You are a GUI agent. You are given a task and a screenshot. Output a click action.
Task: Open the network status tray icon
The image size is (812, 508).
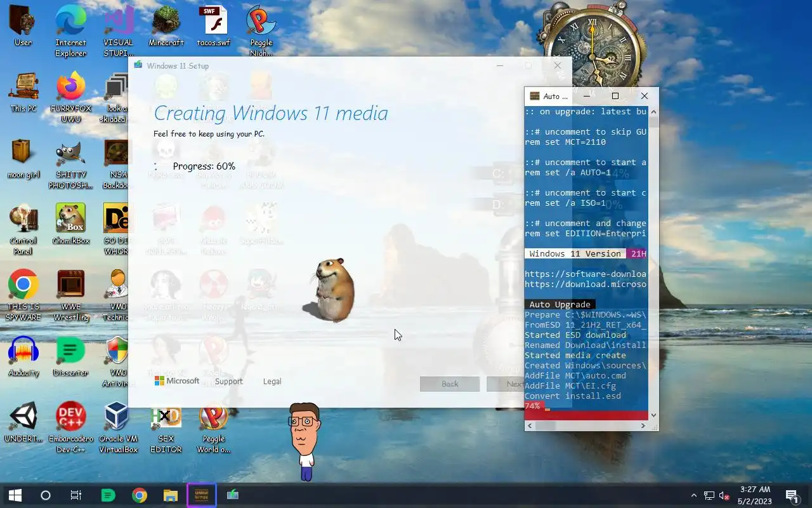click(709, 495)
